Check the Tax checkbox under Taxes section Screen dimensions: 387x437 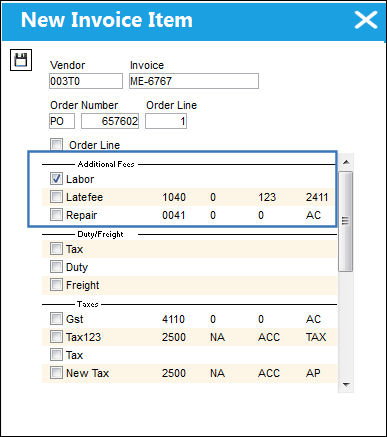coord(56,355)
